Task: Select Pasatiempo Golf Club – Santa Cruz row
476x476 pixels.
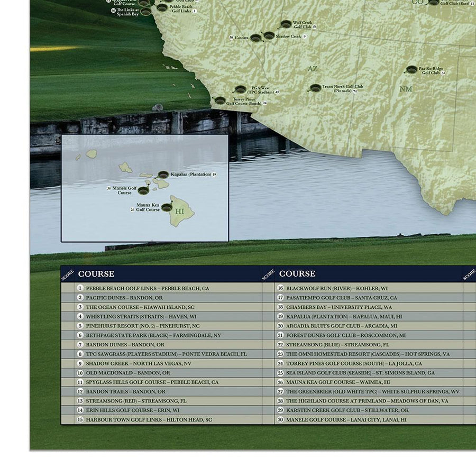Action: pos(363,297)
